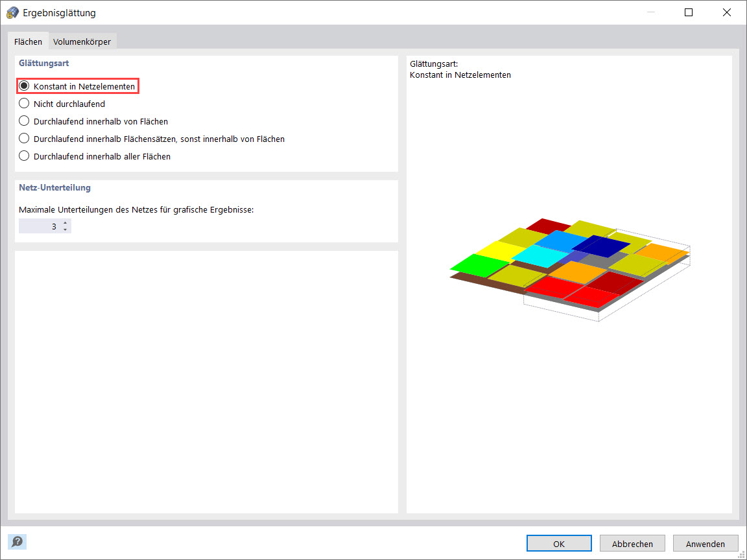Minimize the Ergebnisglättung window
This screenshot has height=560, width=747.
651,13
